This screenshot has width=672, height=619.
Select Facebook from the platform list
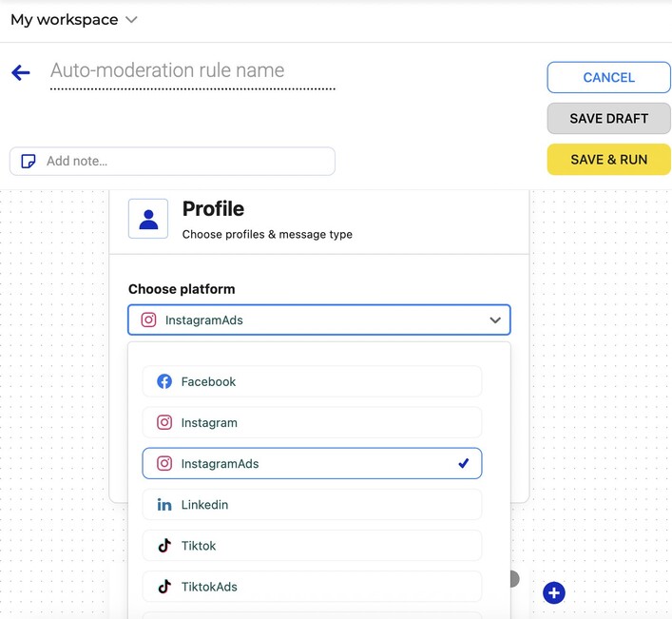[x=312, y=381]
